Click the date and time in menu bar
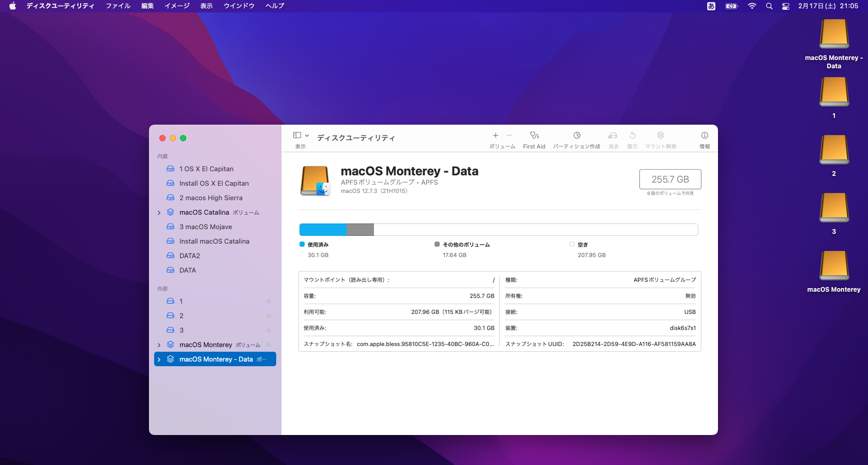 828,6
